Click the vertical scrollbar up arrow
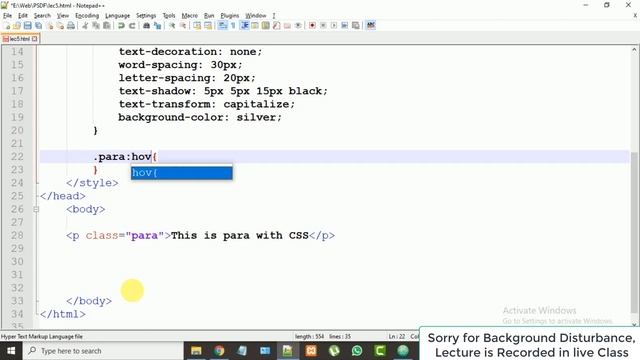 pos(634,50)
